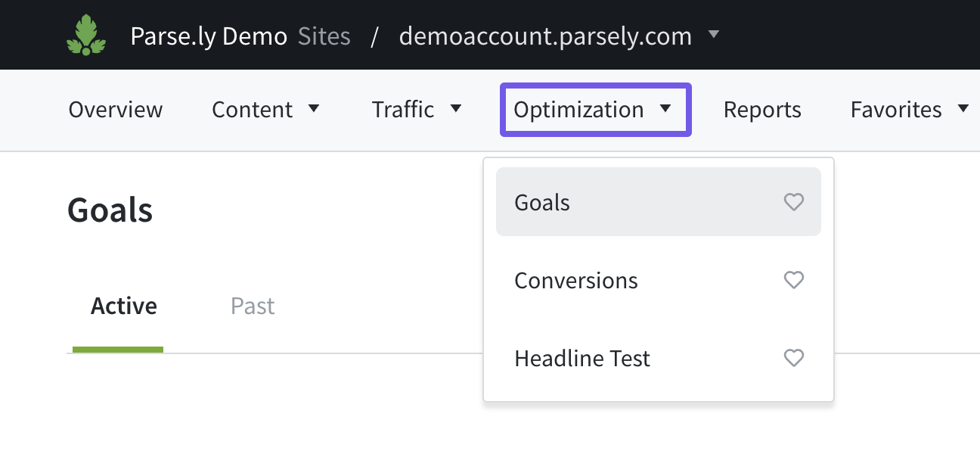Go to the Overview page
980x451 pixels.
pyautogui.click(x=116, y=110)
